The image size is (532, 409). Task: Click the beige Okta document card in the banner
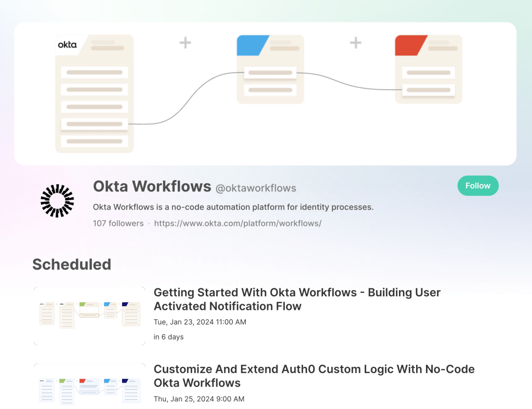point(94,93)
